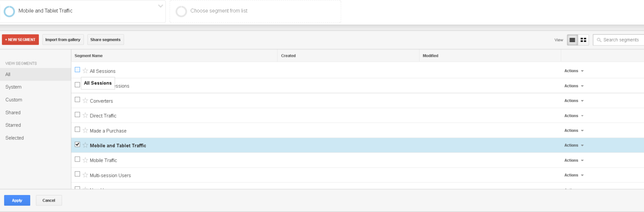644x212 pixels.
Task: Show Starred segments in sidebar
Action: tap(13, 125)
